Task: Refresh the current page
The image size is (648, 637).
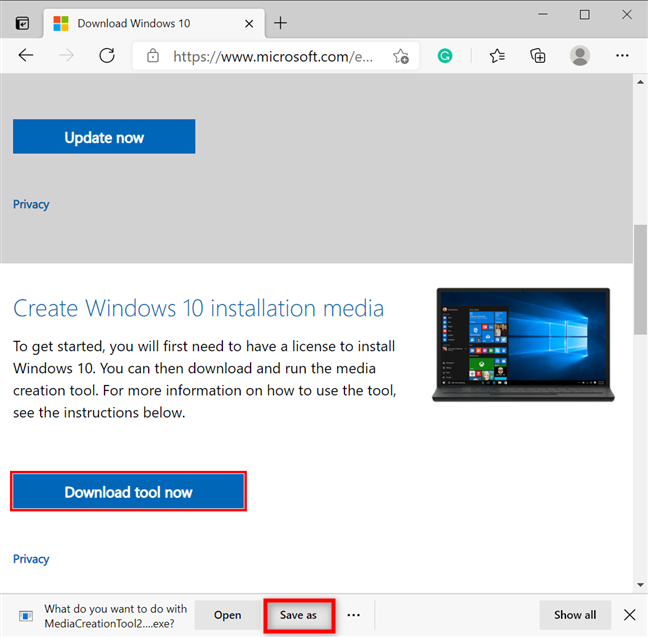Action: tap(107, 55)
